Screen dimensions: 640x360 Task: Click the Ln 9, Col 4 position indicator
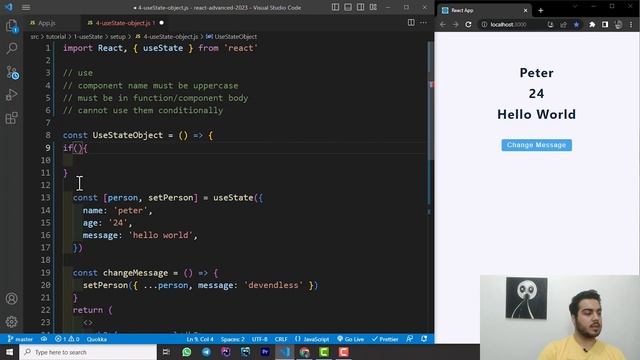(200, 339)
